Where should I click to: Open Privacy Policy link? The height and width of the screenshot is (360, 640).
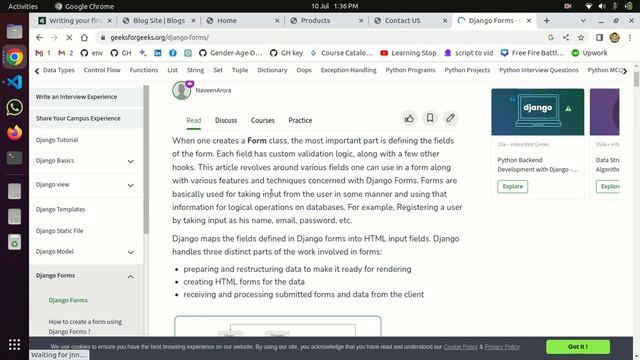click(502, 347)
